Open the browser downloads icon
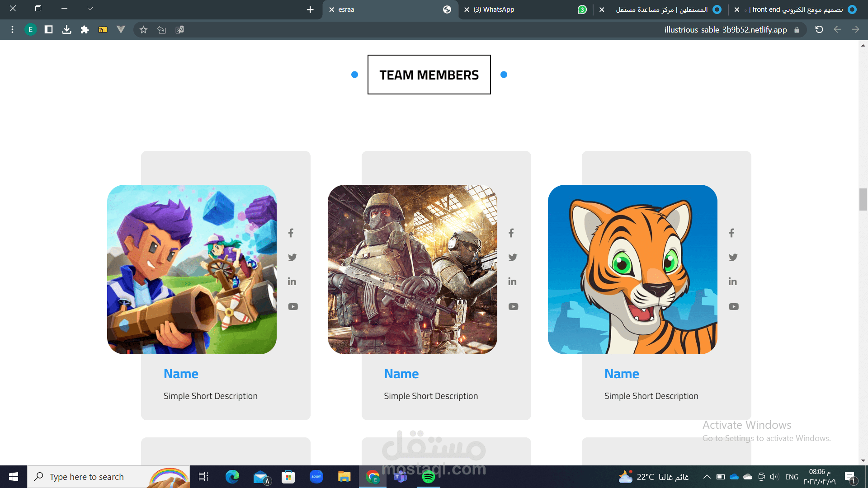 click(x=66, y=29)
